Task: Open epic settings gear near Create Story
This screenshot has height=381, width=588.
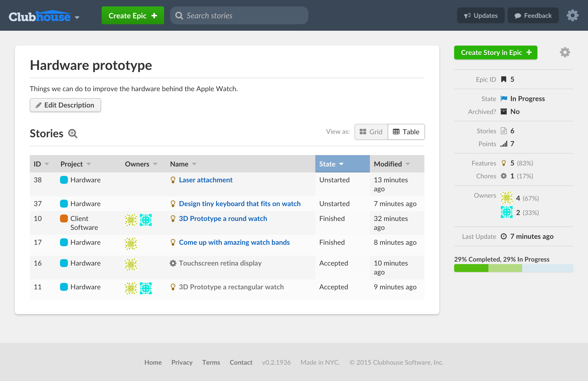Action: (565, 52)
